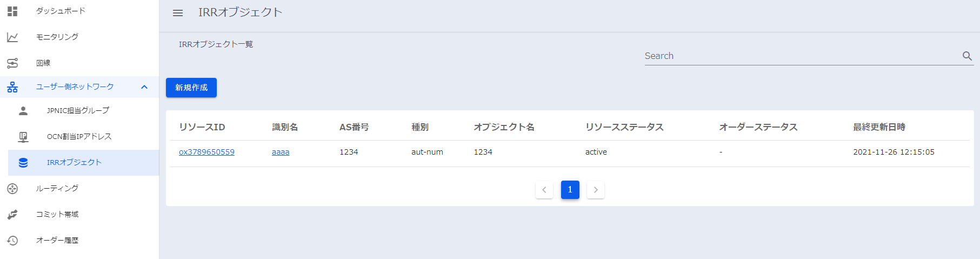Viewport: 980px width, 259px height.
Task: Select page 1 in pagination
Action: [x=570, y=190]
